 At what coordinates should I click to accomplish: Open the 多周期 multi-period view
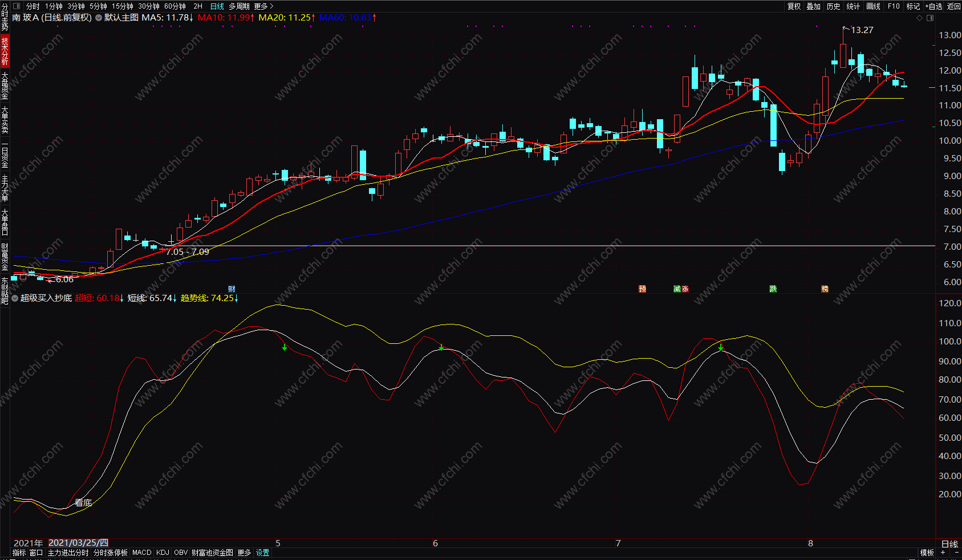tap(240, 6)
